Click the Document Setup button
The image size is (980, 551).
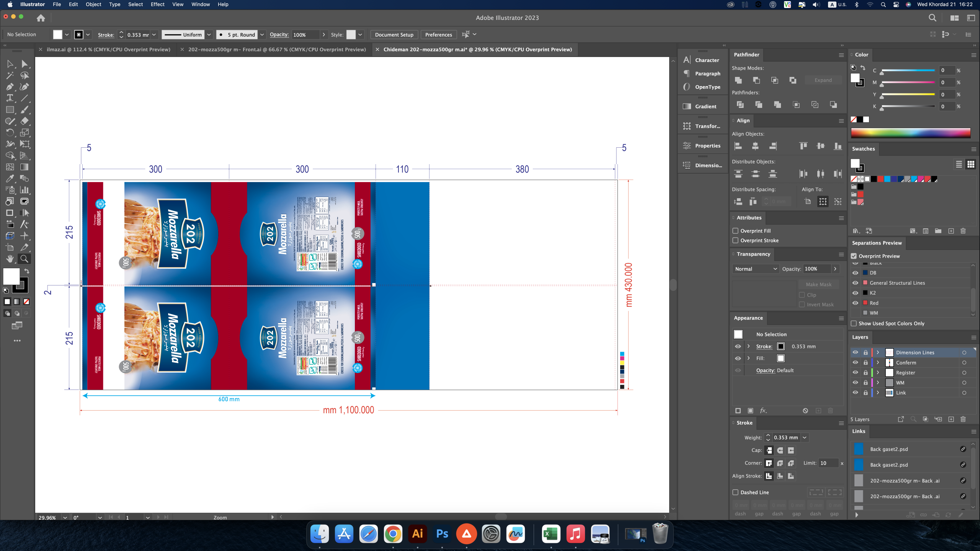tap(394, 35)
